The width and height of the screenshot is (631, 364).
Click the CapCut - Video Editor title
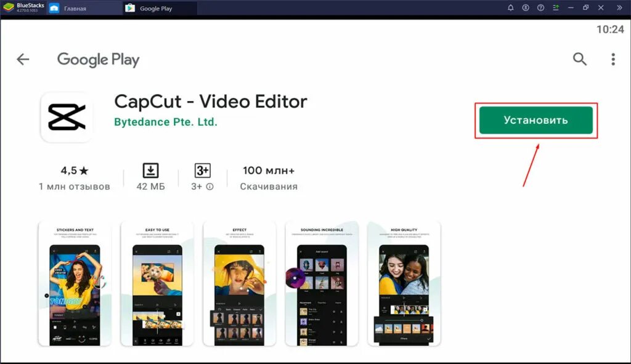point(211,102)
